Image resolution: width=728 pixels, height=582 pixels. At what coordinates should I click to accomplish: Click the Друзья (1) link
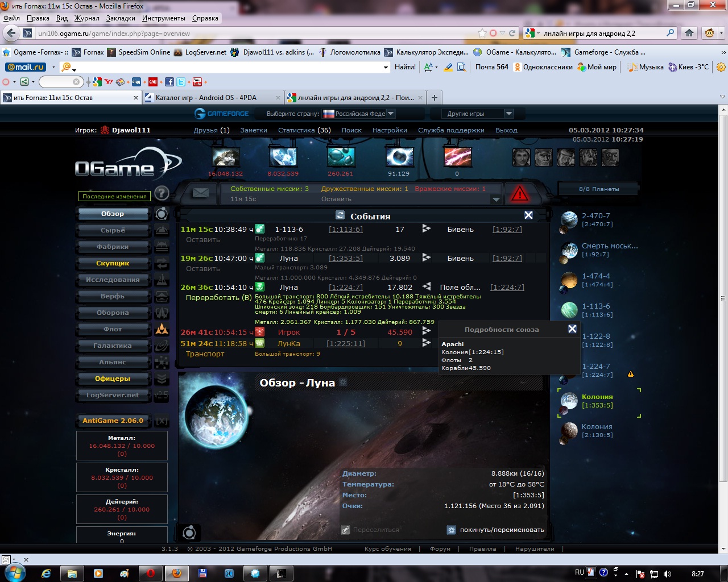(212, 130)
